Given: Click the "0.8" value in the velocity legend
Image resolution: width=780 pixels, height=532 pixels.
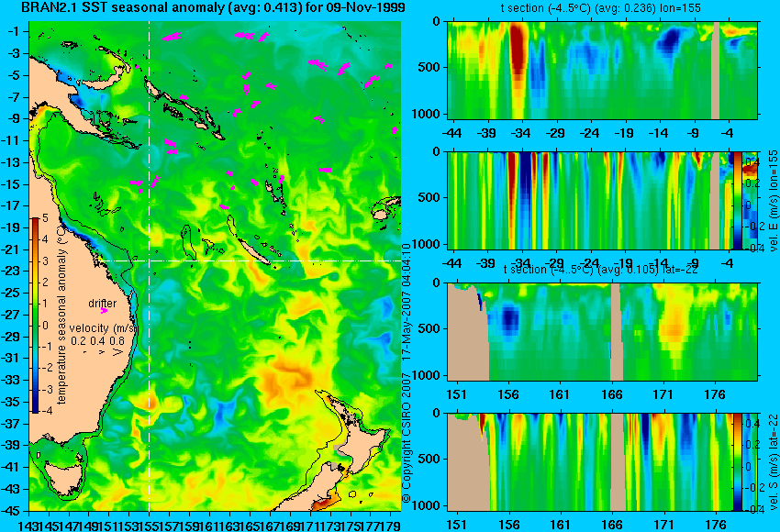Looking at the screenshot, I should point(117,341).
